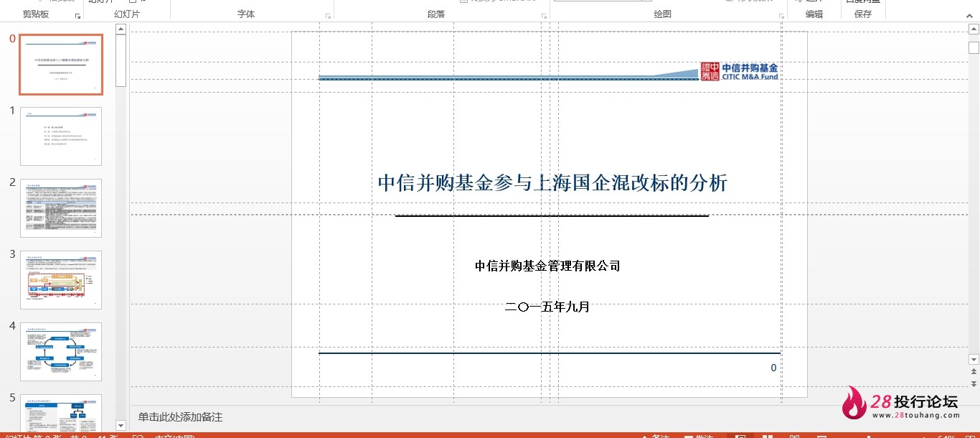
Task: Open the 绘图 group dialog launcher
Action: pyautogui.click(x=782, y=16)
